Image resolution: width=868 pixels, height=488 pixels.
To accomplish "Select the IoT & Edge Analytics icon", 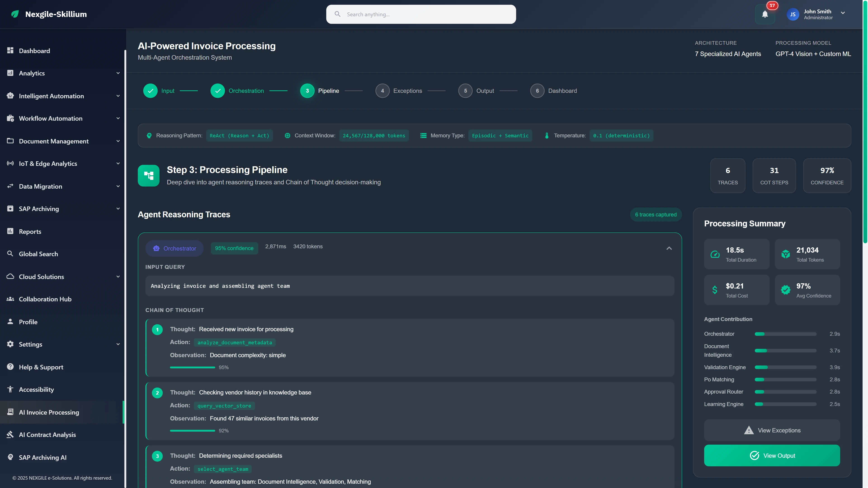I will [10, 163].
